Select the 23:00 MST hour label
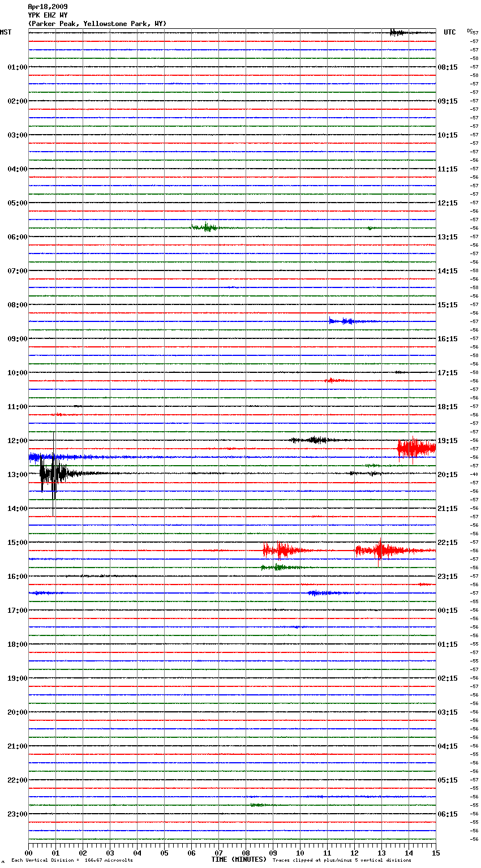Screen dimensions: 481x868 click(x=17, y=814)
